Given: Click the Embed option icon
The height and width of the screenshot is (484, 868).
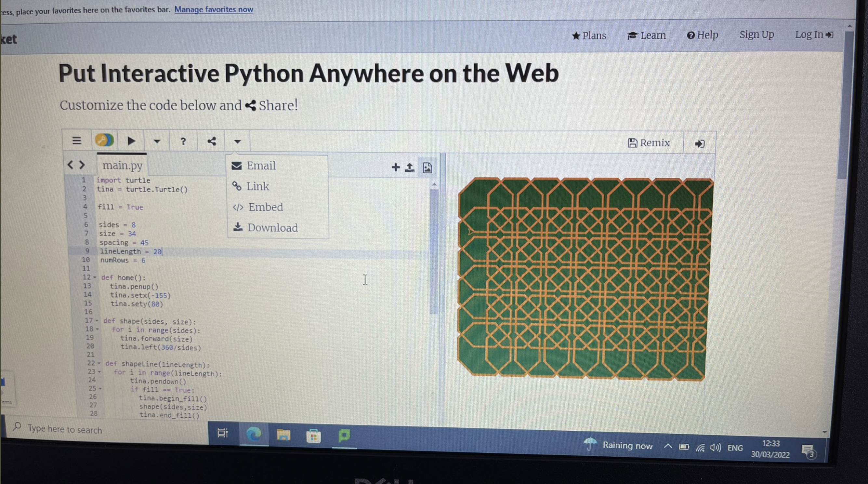Looking at the screenshot, I should point(235,208).
